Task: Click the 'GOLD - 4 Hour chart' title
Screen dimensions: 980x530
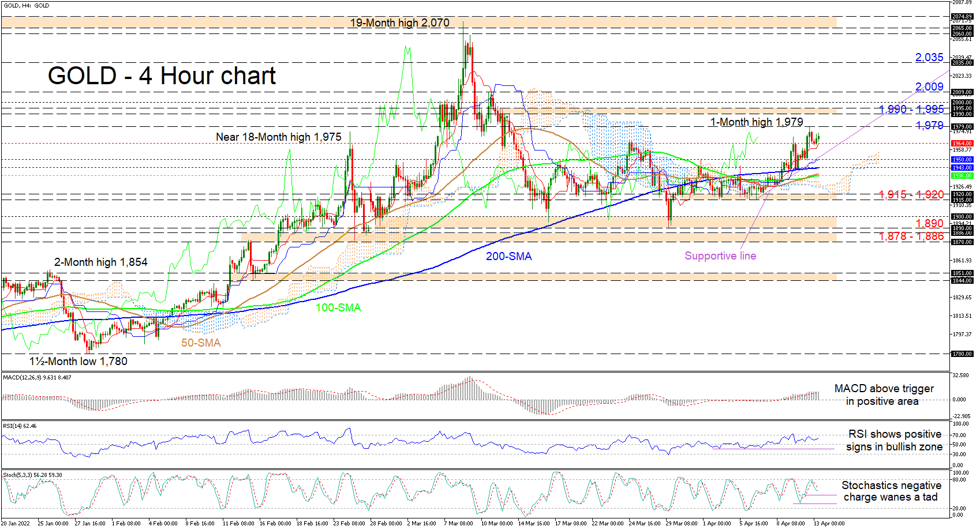Action: [162, 76]
